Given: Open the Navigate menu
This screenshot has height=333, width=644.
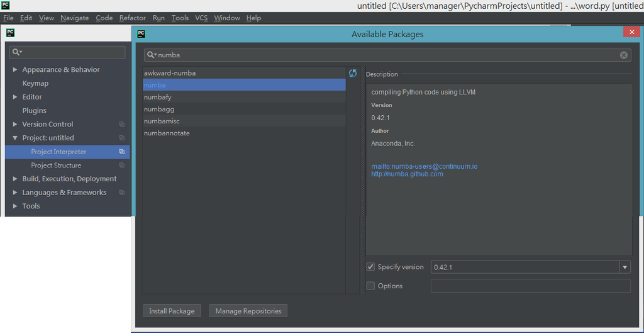Looking at the screenshot, I should click(x=74, y=18).
